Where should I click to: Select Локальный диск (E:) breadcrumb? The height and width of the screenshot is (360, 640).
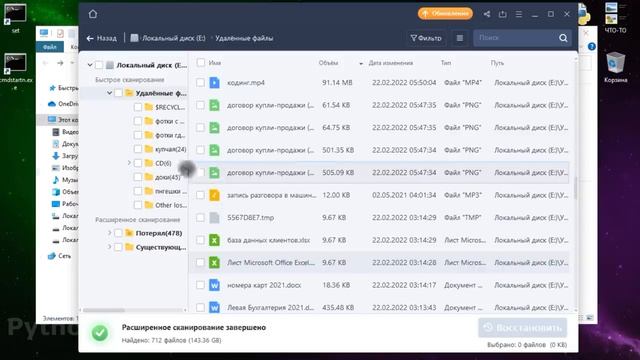[x=168, y=38]
